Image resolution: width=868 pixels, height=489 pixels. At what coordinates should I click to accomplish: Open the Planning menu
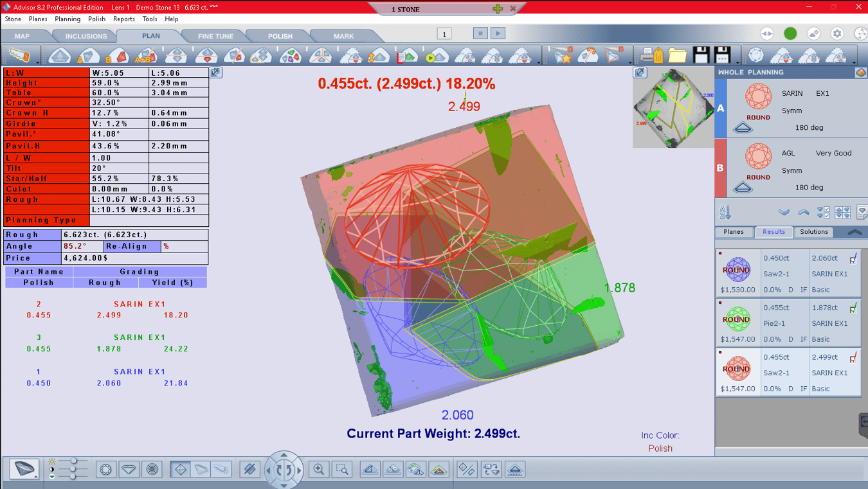pos(68,19)
